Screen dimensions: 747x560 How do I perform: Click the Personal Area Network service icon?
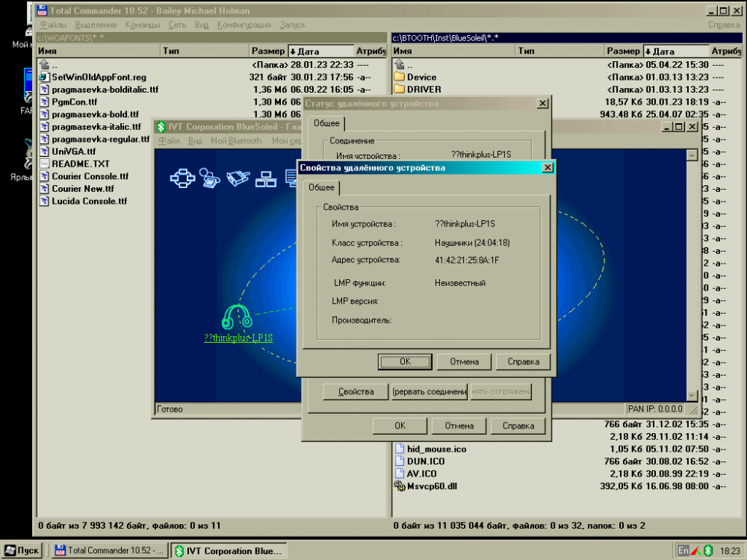pyautogui.click(x=182, y=178)
